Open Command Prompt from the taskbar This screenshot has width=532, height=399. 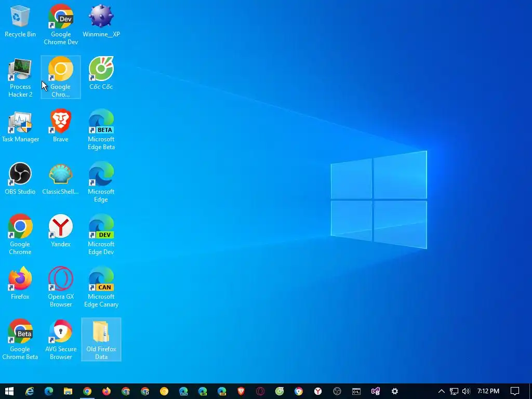pos(356,391)
